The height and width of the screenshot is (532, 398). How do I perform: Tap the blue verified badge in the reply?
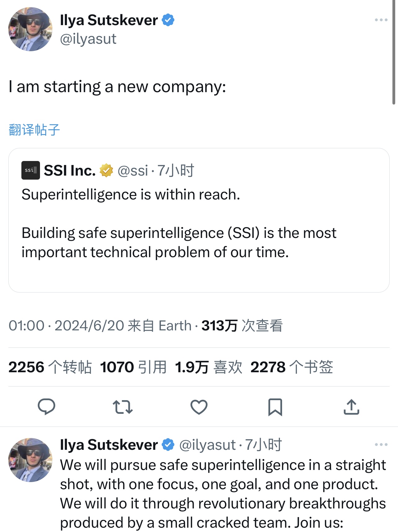pos(168,445)
